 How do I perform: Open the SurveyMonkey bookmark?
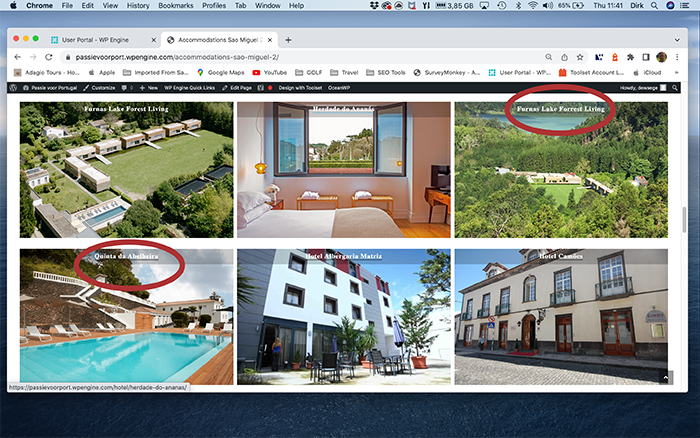pos(446,72)
